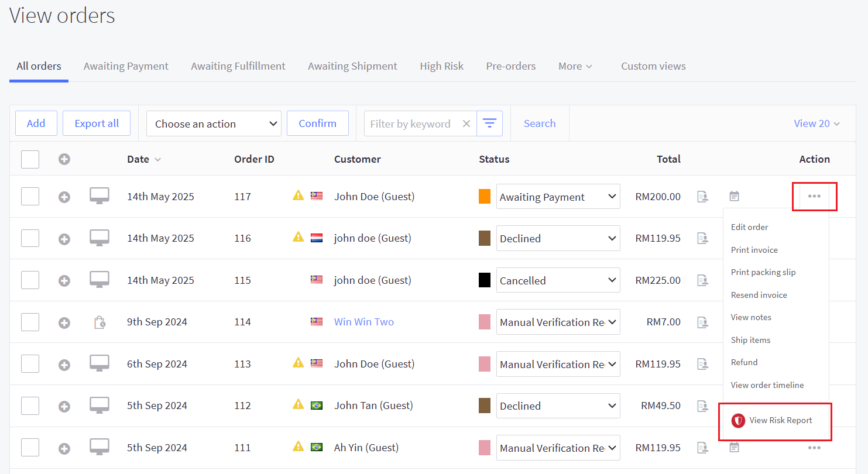Open status dropdown for order 114
868x474 pixels.
tap(558, 322)
